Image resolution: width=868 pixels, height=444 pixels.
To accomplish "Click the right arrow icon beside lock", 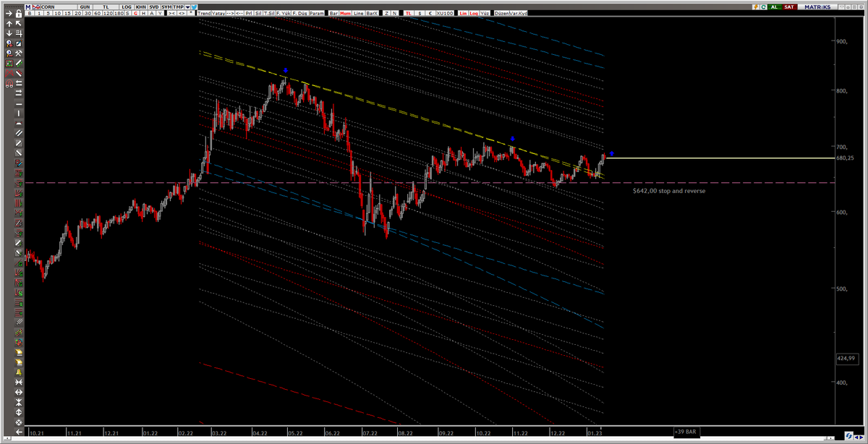I will 8,14.
